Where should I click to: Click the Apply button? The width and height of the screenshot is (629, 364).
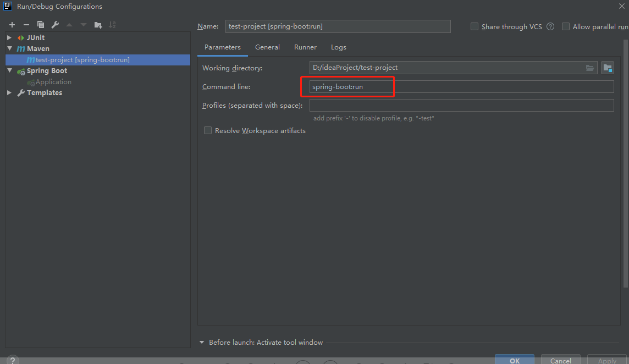tap(607, 360)
